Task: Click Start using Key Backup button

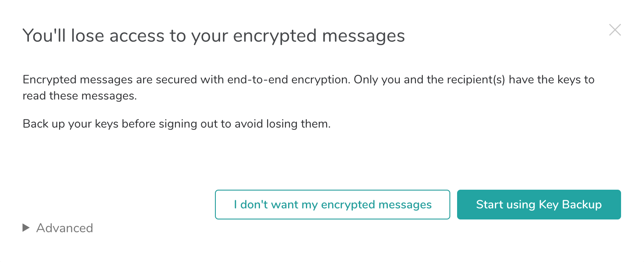Action: click(x=539, y=205)
